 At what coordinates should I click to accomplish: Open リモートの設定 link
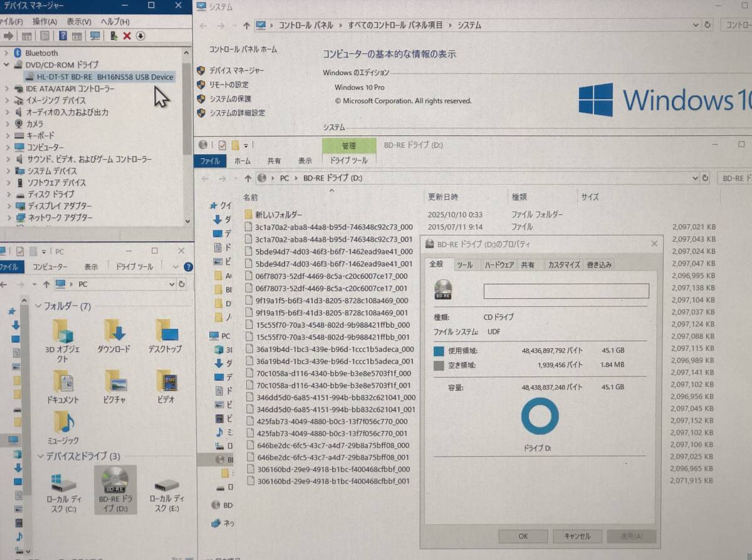pyautogui.click(x=229, y=85)
